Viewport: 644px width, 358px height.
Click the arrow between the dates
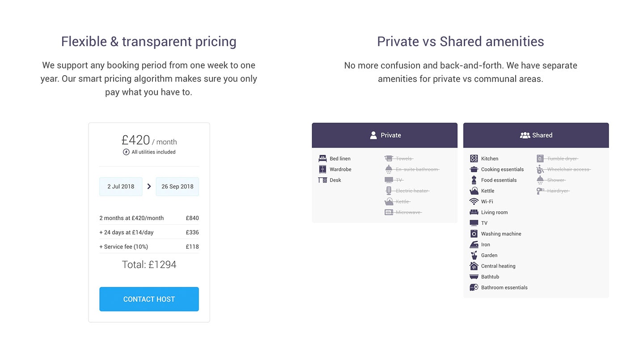pos(149,187)
